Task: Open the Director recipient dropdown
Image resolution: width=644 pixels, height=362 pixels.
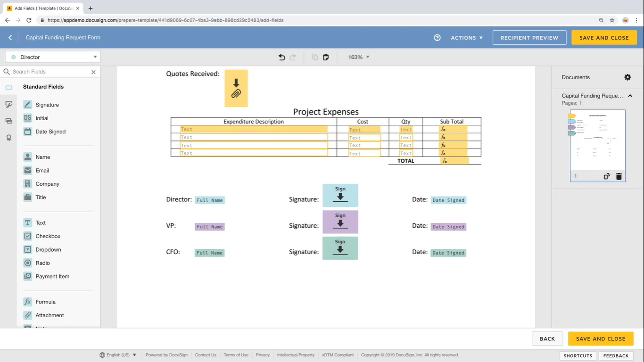Action: coord(53,57)
